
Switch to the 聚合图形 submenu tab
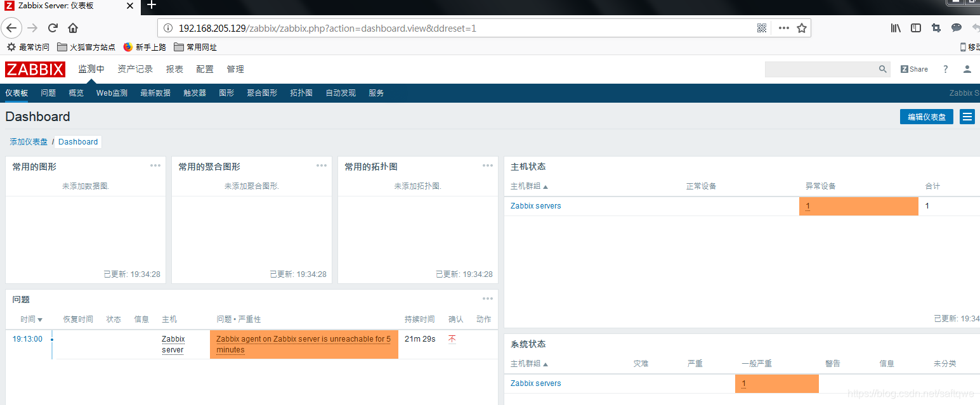pyautogui.click(x=262, y=93)
